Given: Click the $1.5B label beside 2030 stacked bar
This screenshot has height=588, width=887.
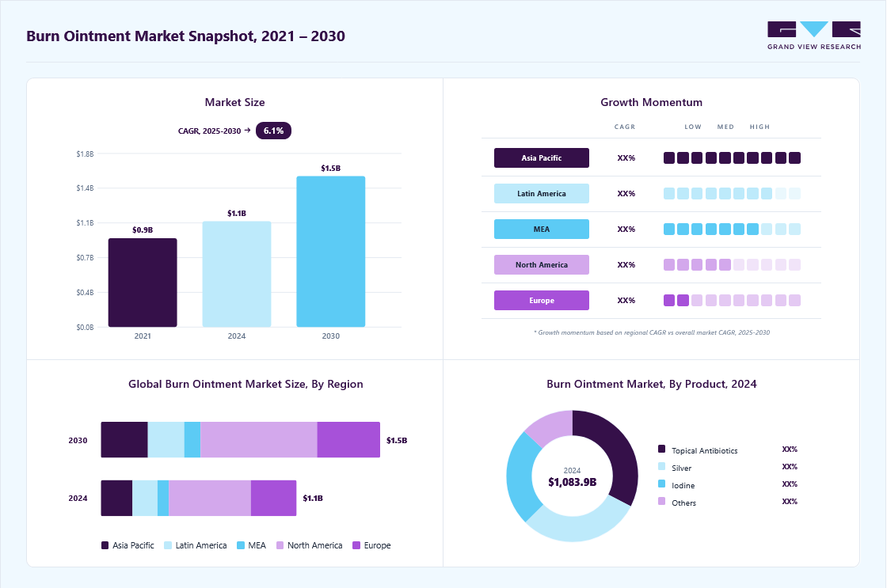Looking at the screenshot, I should point(397,441).
